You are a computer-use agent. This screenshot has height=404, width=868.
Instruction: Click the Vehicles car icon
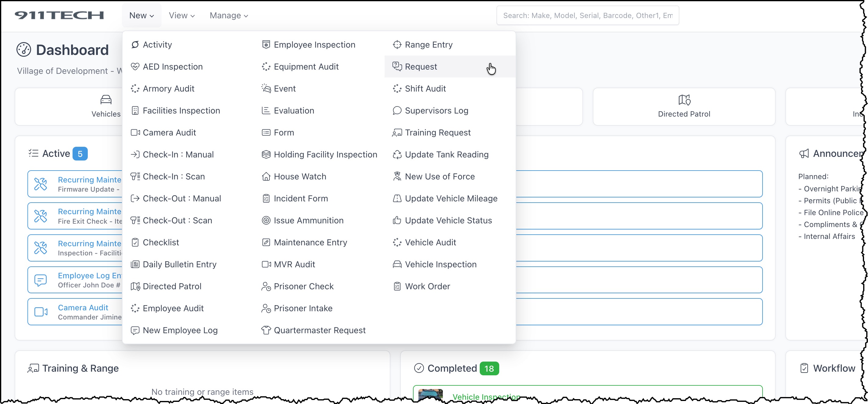click(106, 99)
